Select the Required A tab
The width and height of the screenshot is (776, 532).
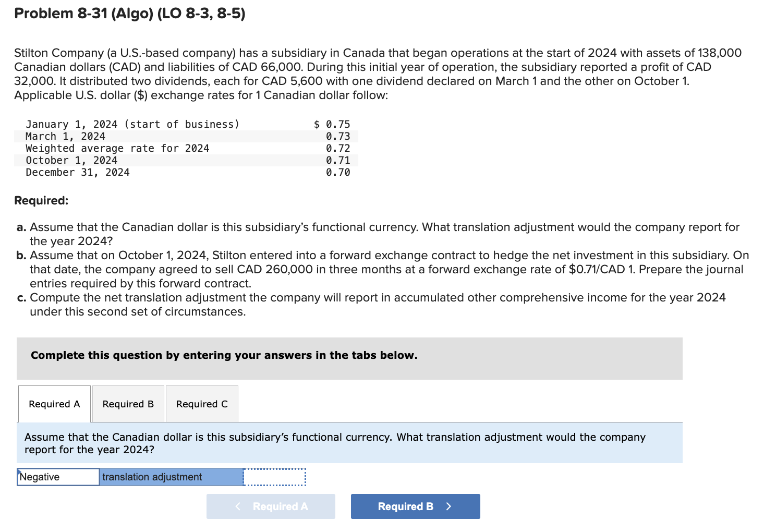pos(54,404)
